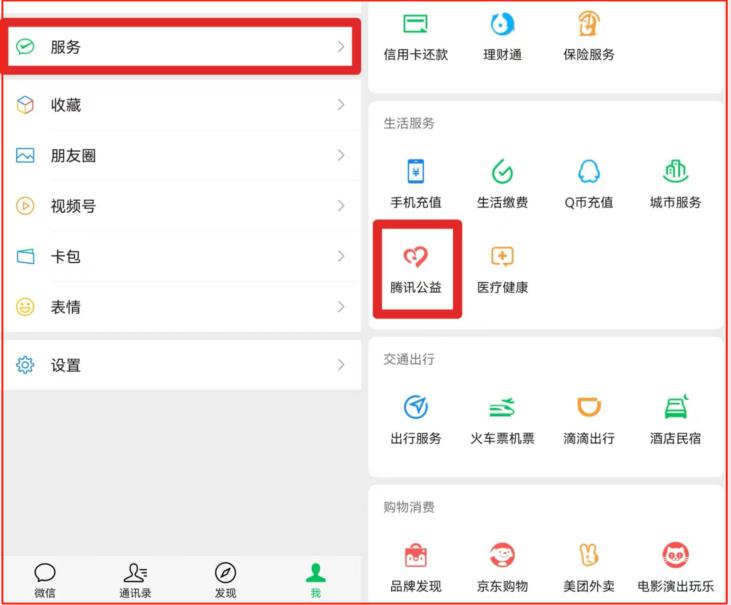Select the Q币充值 penguin icon
The width and height of the screenshot is (731, 605).
point(589,171)
